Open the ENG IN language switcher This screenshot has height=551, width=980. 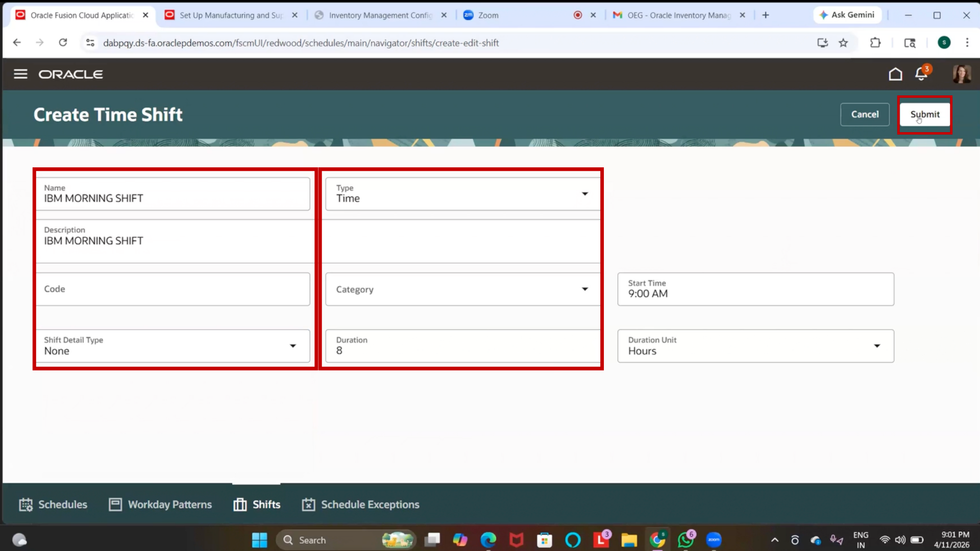pyautogui.click(x=861, y=540)
